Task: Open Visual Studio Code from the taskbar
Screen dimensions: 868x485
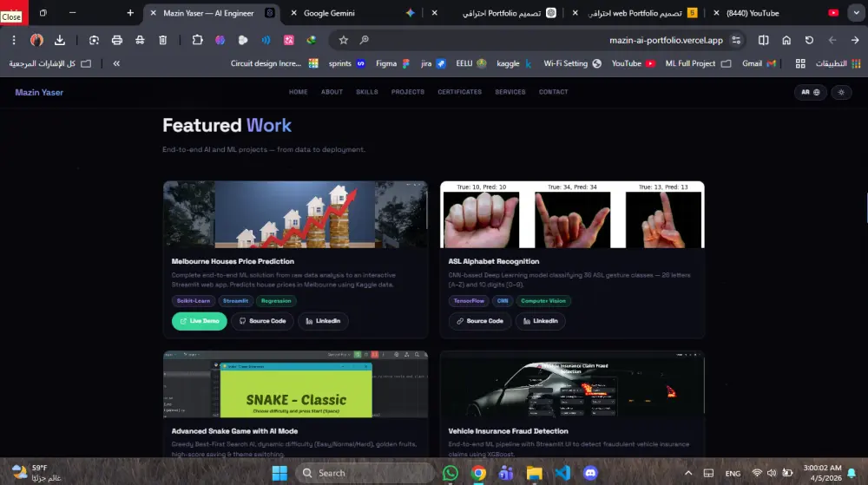Action: point(562,473)
